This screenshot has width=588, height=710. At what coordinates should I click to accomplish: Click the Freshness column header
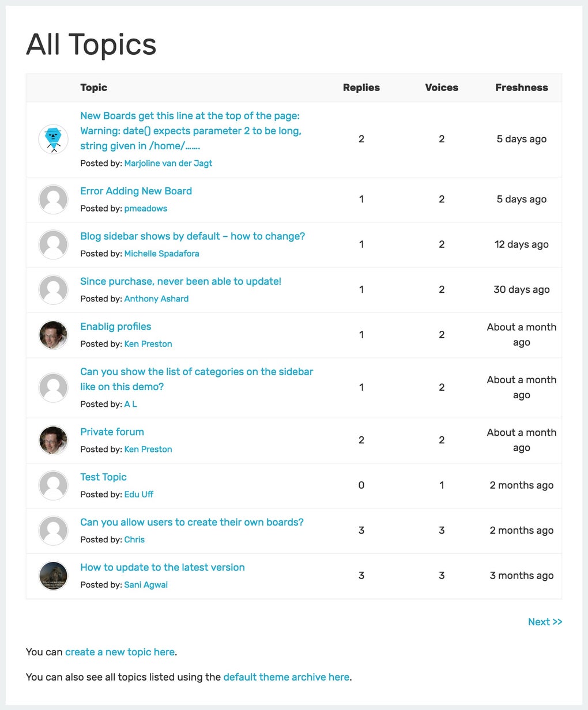[521, 88]
